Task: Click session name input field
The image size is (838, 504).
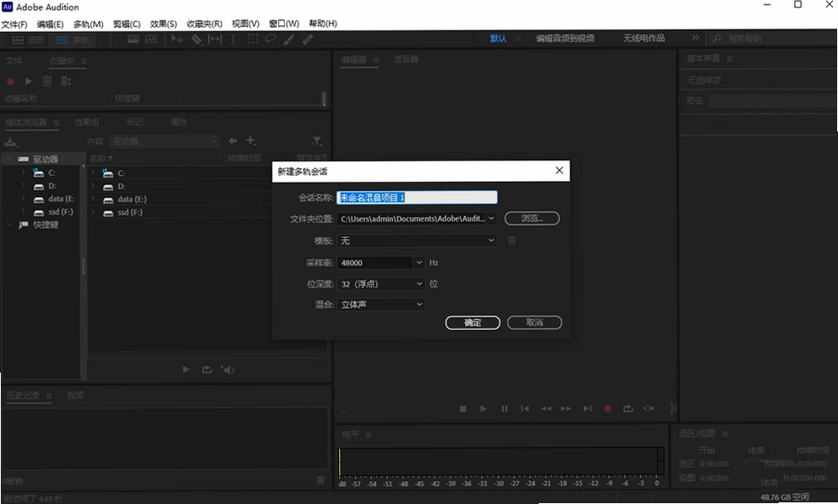Action: click(x=417, y=197)
